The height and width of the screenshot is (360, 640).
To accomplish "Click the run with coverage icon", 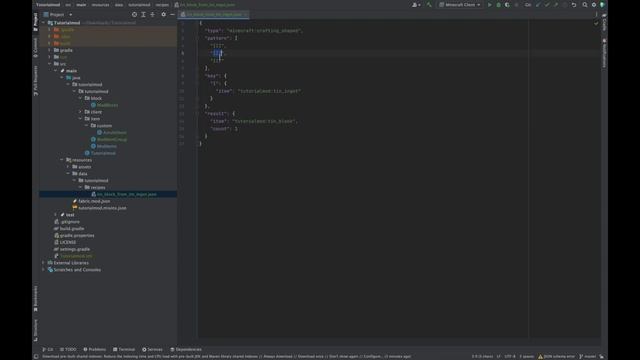I will click(x=507, y=5).
